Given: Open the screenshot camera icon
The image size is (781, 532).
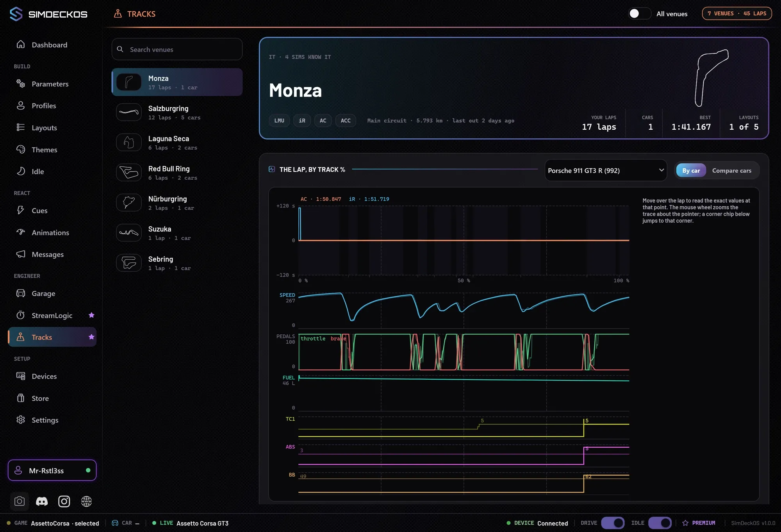Looking at the screenshot, I should tap(19, 501).
